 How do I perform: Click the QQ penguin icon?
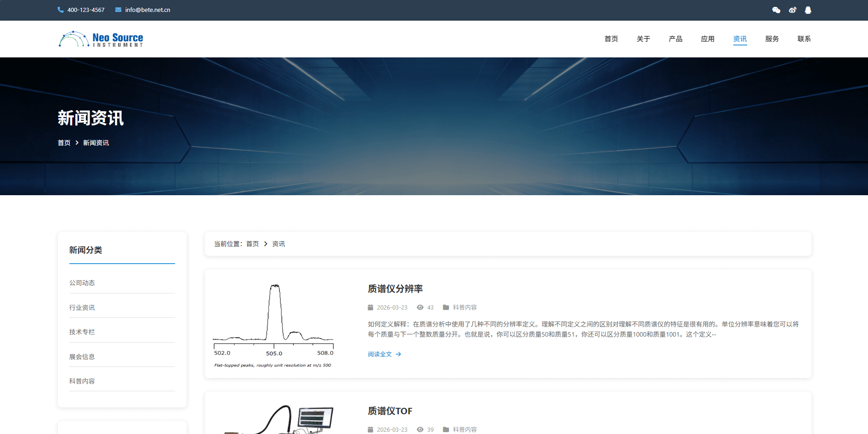[x=808, y=10]
